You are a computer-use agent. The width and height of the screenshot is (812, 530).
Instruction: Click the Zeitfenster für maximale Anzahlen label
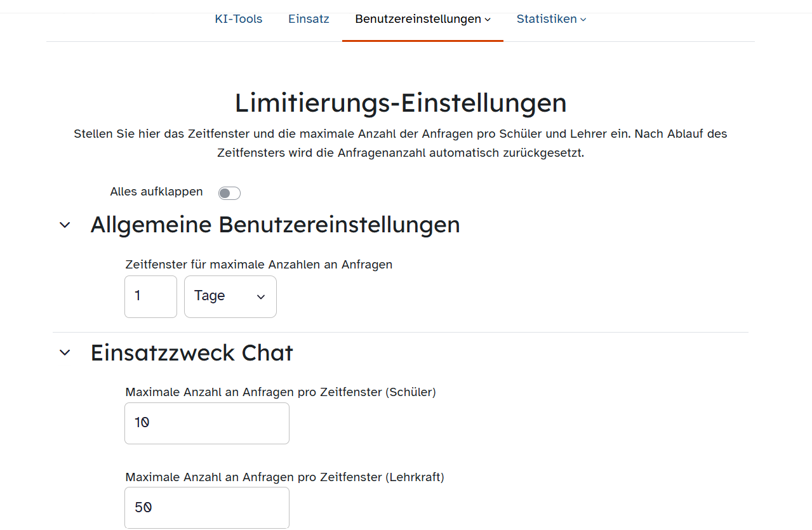point(258,265)
